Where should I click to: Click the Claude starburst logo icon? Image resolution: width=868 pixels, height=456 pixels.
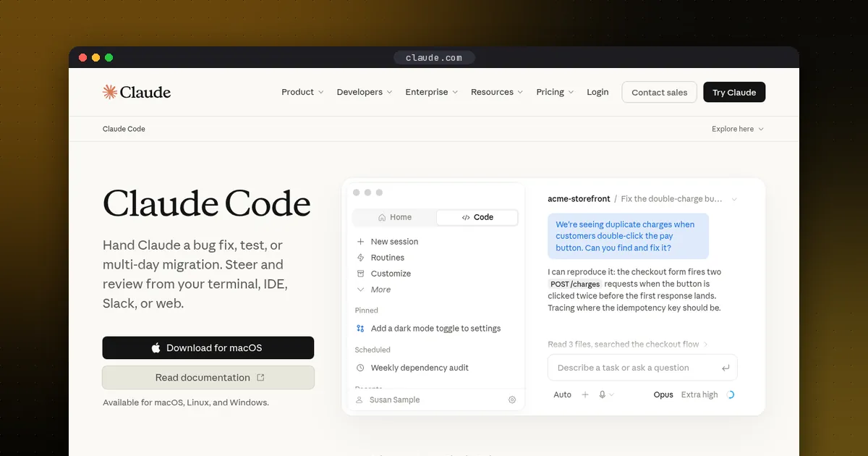coord(110,92)
